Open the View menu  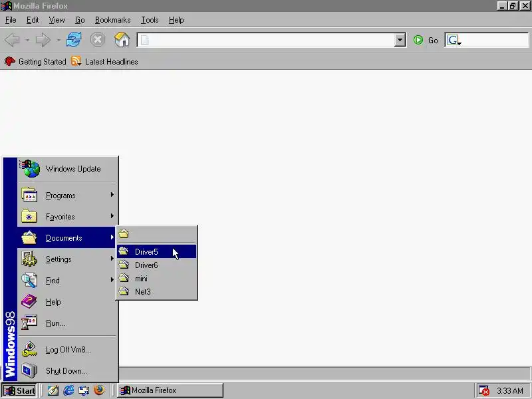pos(57,20)
